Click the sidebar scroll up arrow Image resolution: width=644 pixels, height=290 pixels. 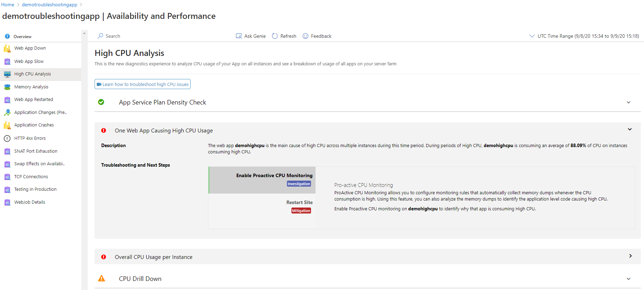tap(84, 34)
